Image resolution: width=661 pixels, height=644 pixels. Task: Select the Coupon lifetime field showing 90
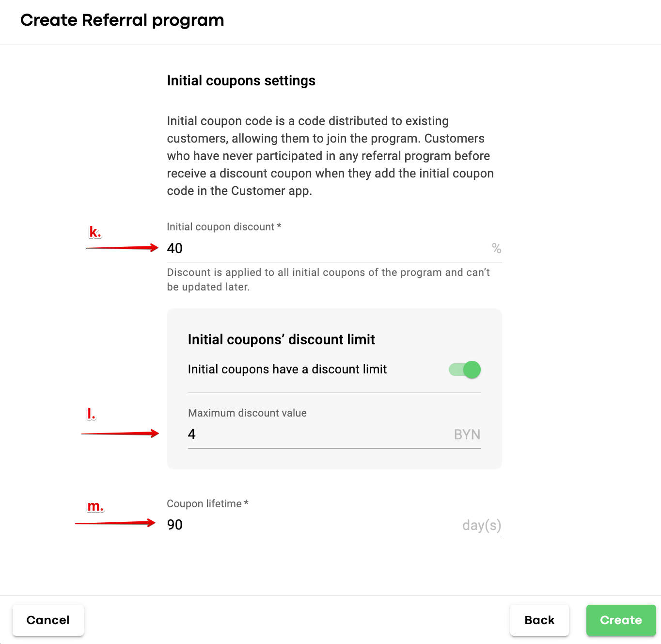coord(310,525)
